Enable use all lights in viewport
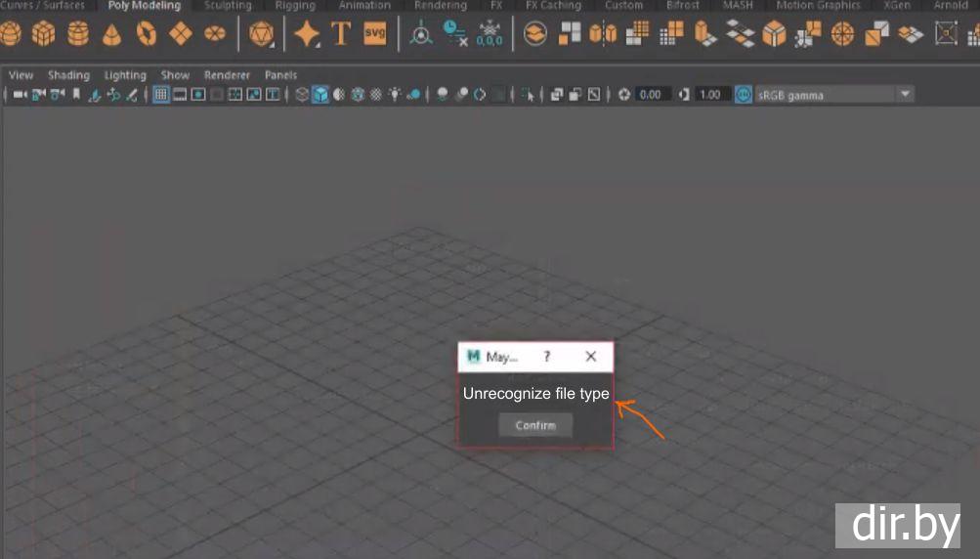The image size is (980, 559). [395, 95]
